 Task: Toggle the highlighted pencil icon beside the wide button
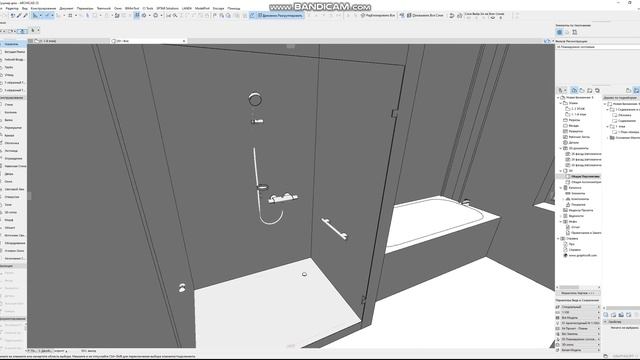point(252,16)
